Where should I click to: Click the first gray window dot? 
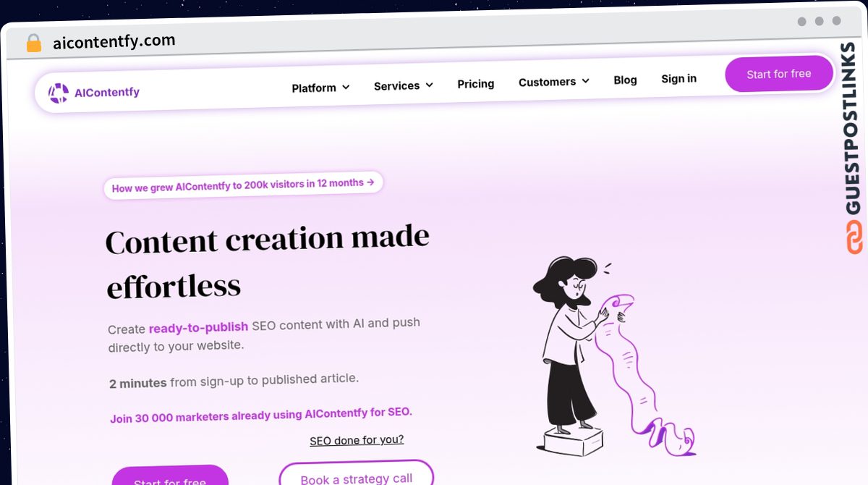[801, 22]
